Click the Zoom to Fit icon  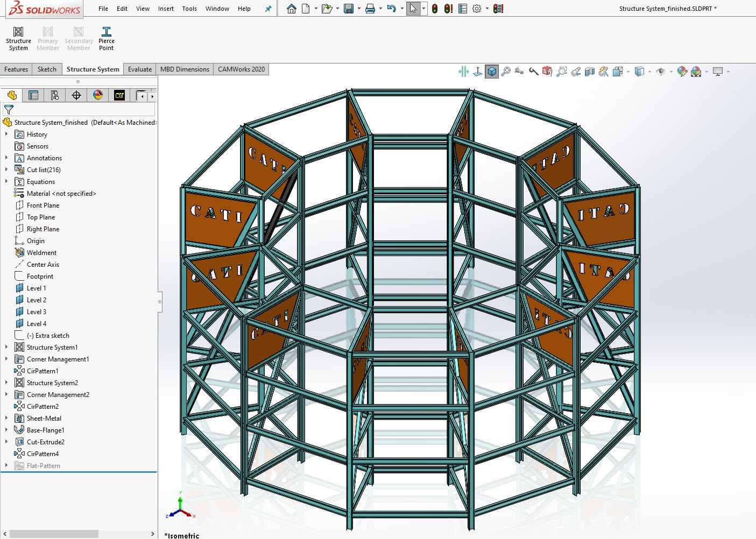[x=506, y=72]
